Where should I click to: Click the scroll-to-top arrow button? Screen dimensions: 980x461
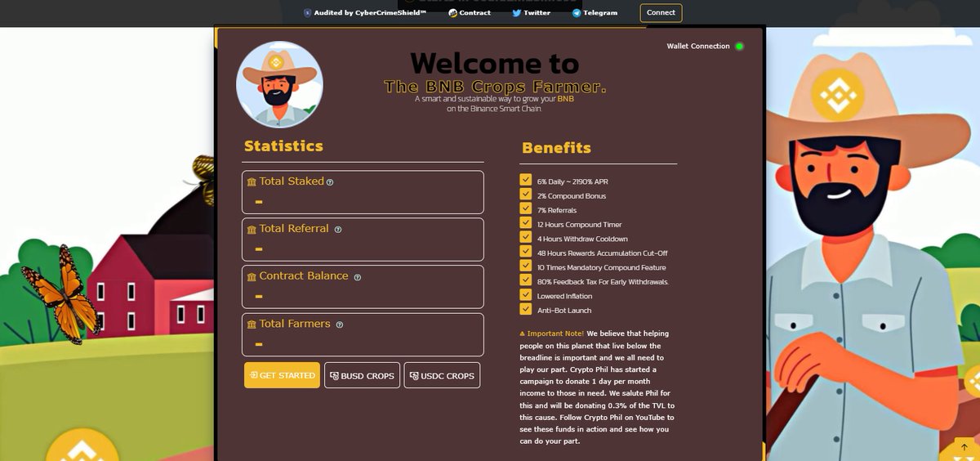[964, 447]
